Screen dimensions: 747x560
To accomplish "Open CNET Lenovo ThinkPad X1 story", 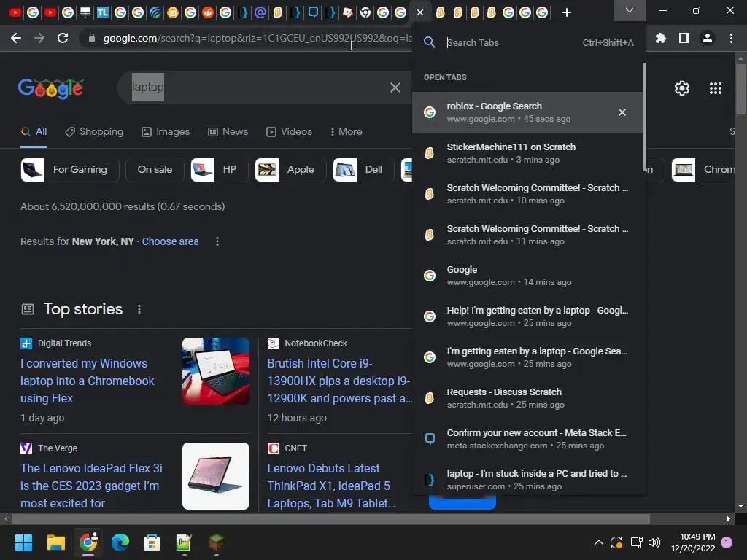I will click(x=332, y=486).
